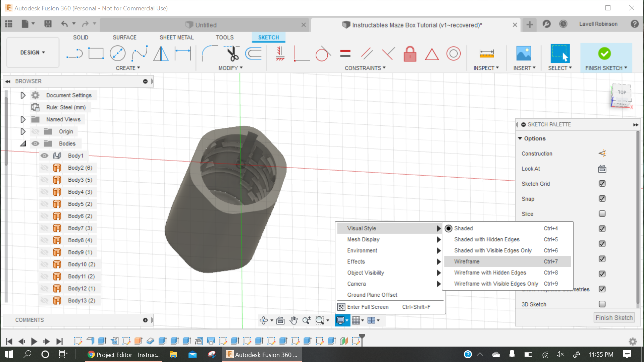Open the Mesh Display submenu
This screenshot has width=644, height=362.
(x=390, y=239)
